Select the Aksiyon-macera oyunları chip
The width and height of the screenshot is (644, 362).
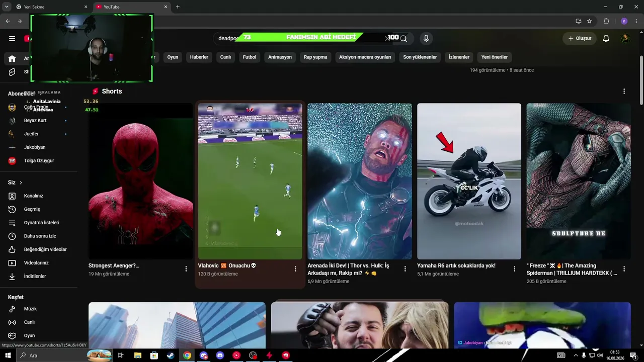365,57
